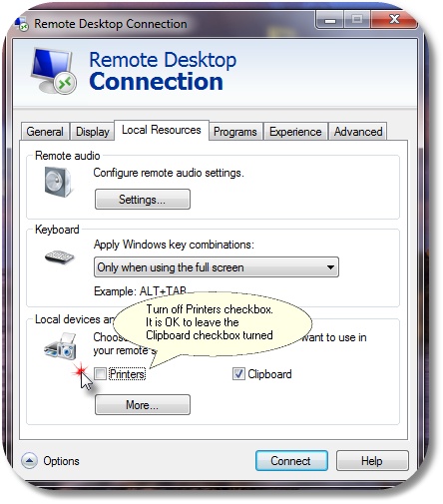Click 'Configure remote audio settings.' text
This screenshot has height=504, width=443.
[169, 173]
